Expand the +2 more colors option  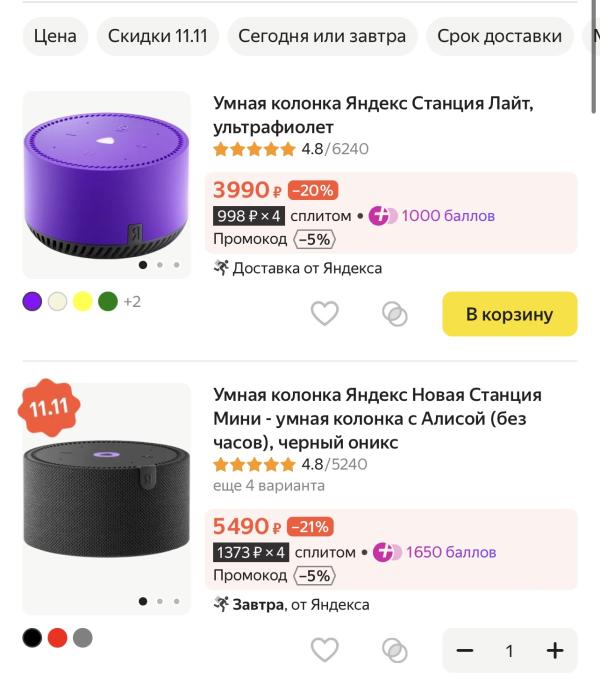[132, 302]
